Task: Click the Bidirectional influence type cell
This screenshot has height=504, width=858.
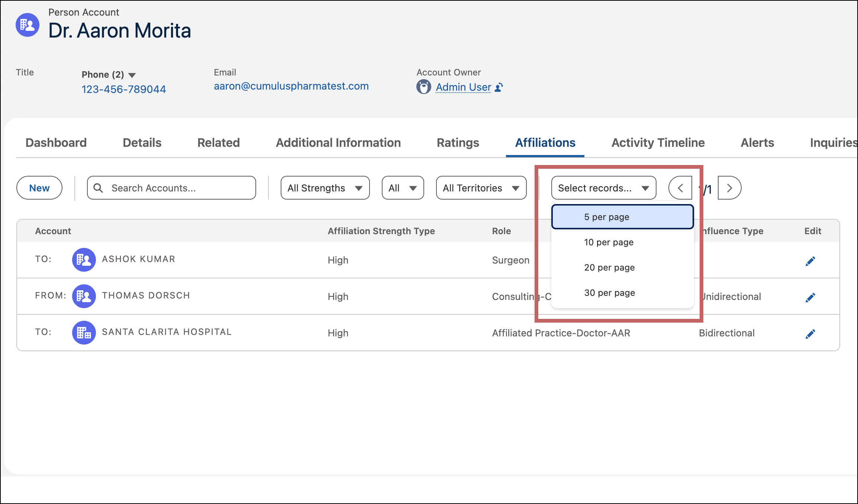Action: 726,333
